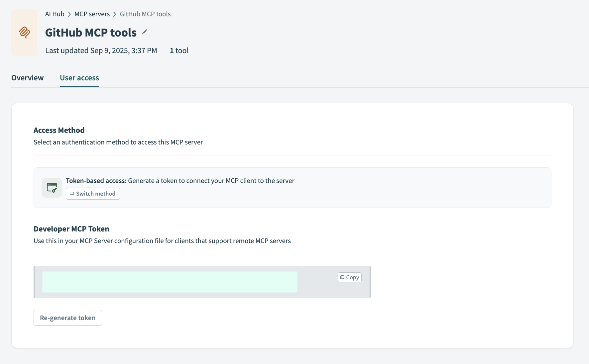Click the Access Method section heading
Image resolution: width=589 pixels, height=364 pixels.
[x=59, y=130]
